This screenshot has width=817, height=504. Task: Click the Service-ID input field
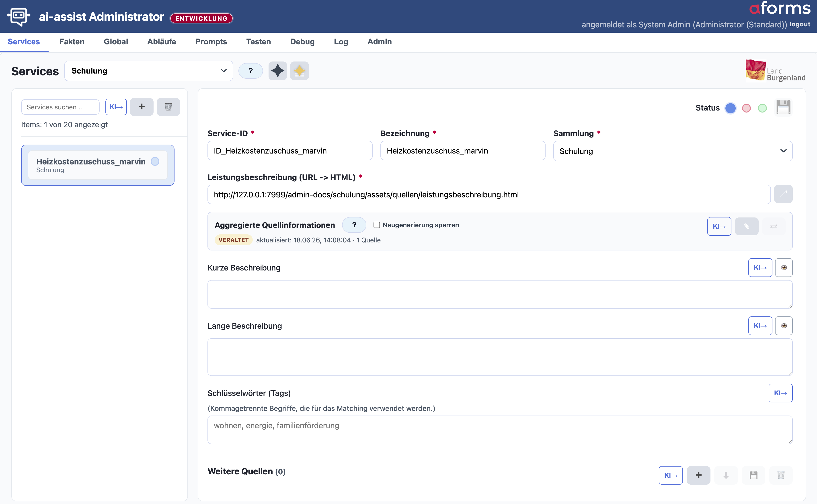(290, 151)
